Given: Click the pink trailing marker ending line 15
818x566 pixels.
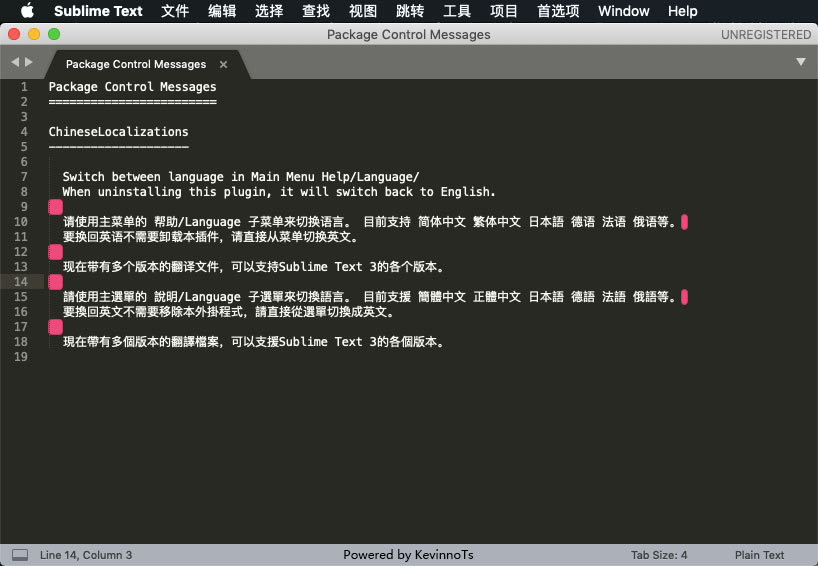Looking at the screenshot, I should click(684, 297).
